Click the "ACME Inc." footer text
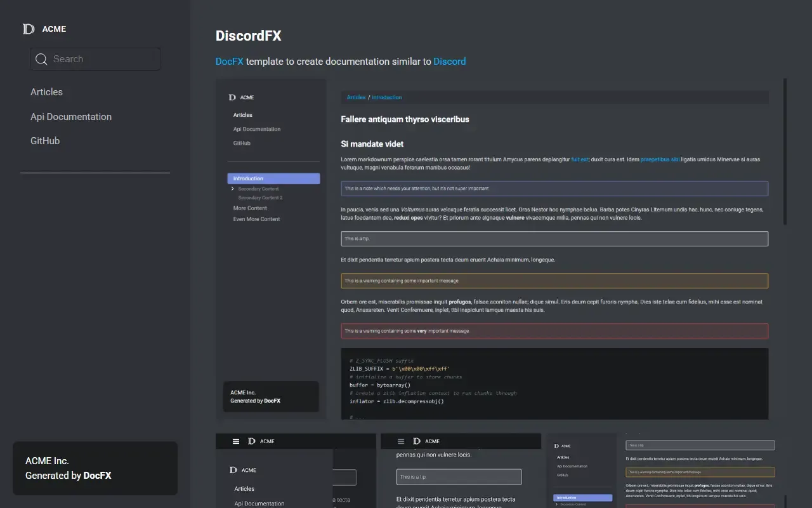The width and height of the screenshot is (812, 508). coord(47,461)
